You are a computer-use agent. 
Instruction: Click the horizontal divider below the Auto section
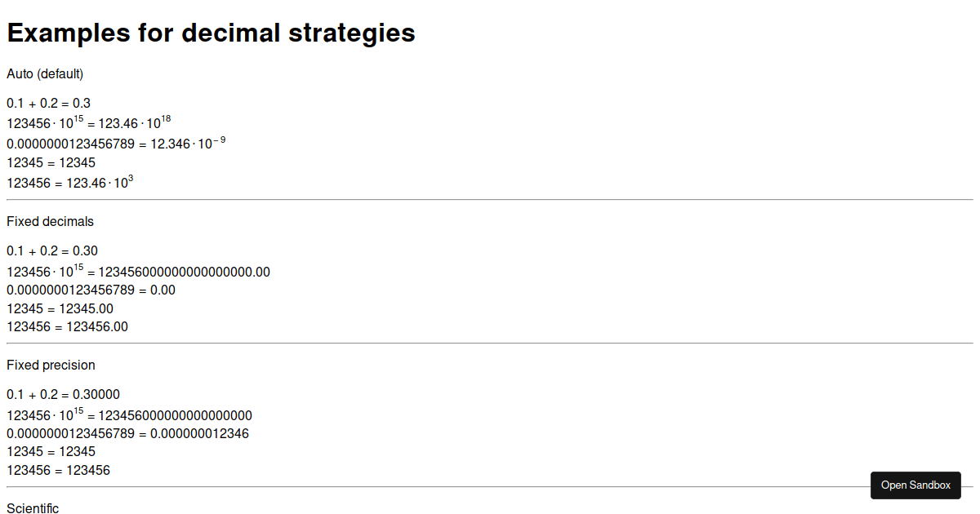[x=490, y=199]
